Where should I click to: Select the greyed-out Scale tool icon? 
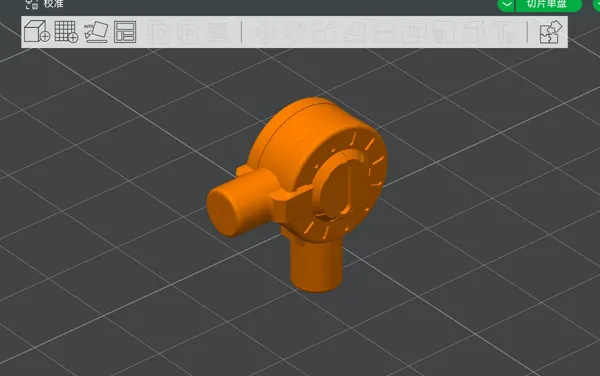[324, 32]
